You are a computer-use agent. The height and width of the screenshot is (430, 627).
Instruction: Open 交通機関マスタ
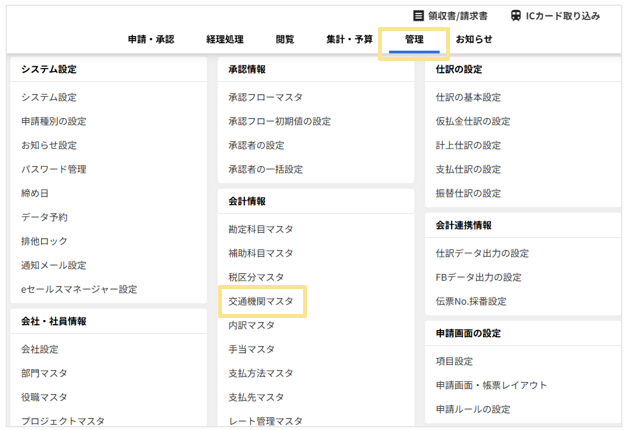coord(261,301)
